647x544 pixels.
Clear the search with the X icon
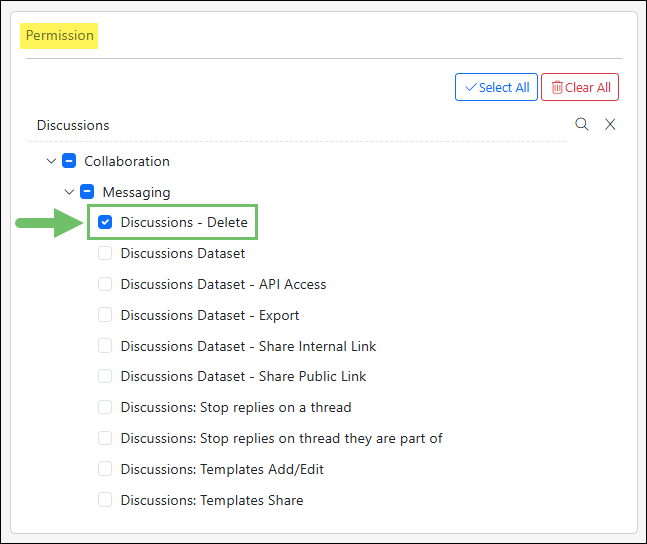coord(610,124)
